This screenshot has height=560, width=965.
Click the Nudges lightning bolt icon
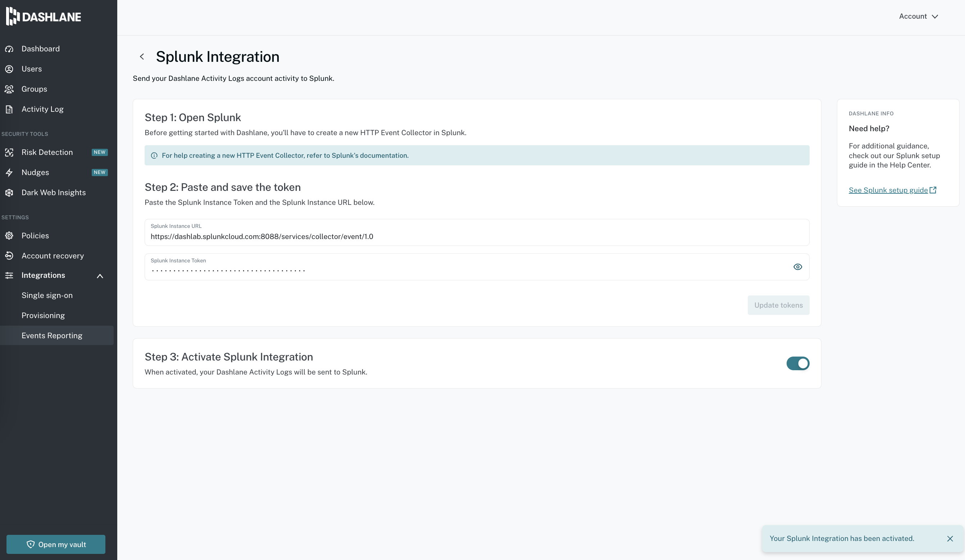[x=9, y=173]
